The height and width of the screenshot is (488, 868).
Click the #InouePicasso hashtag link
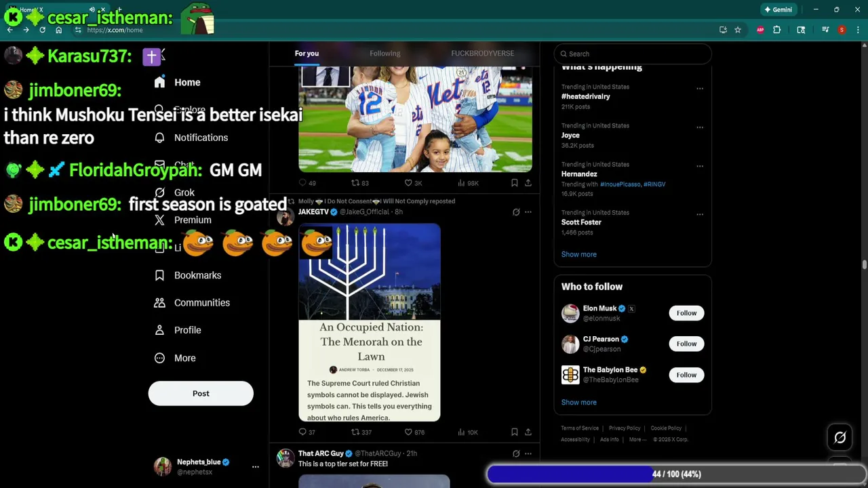click(620, 184)
